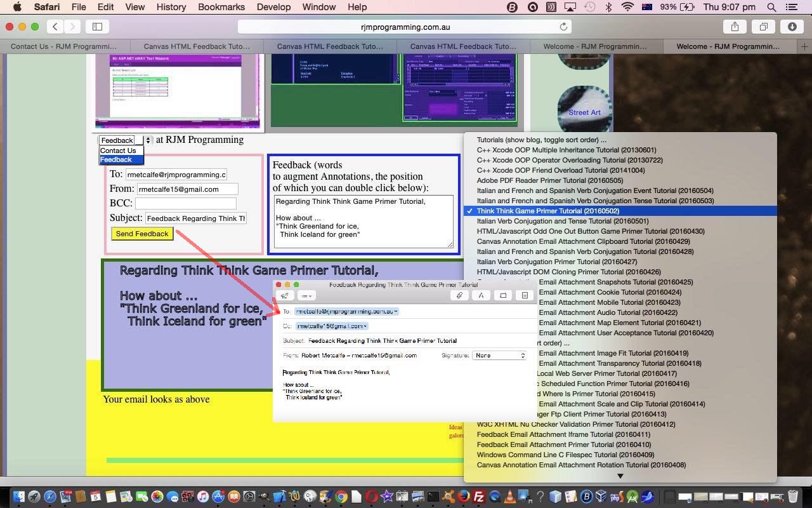The image size is (812, 508).
Task: Switch to the first Canvas HTML Feedback tab
Action: click(x=197, y=46)
